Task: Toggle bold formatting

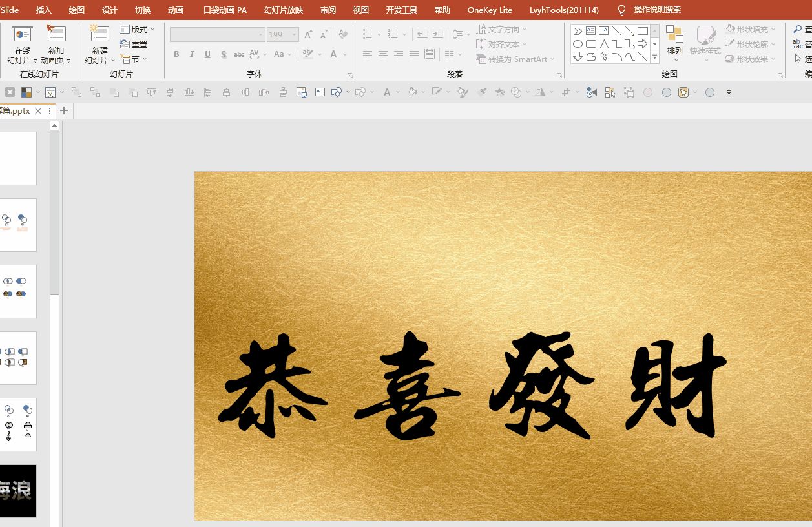Action: [x=176, y=55]
